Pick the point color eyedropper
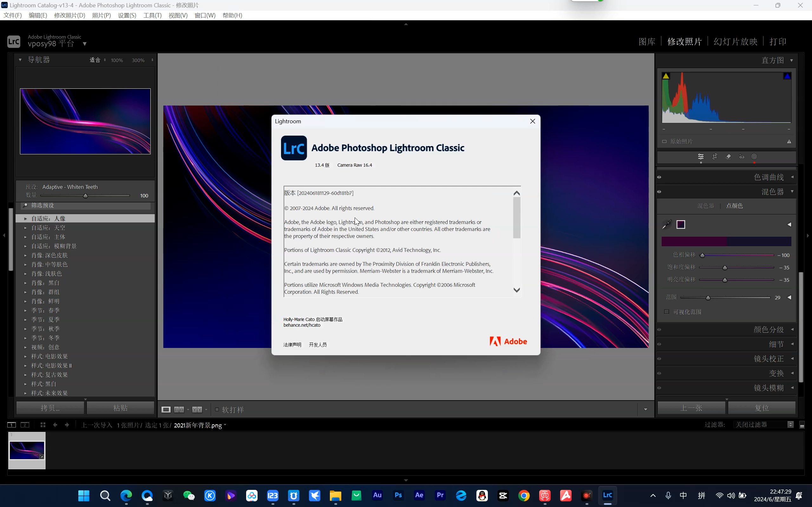The height and width of the screenshot is (507, 812). [x=666, y=224]
